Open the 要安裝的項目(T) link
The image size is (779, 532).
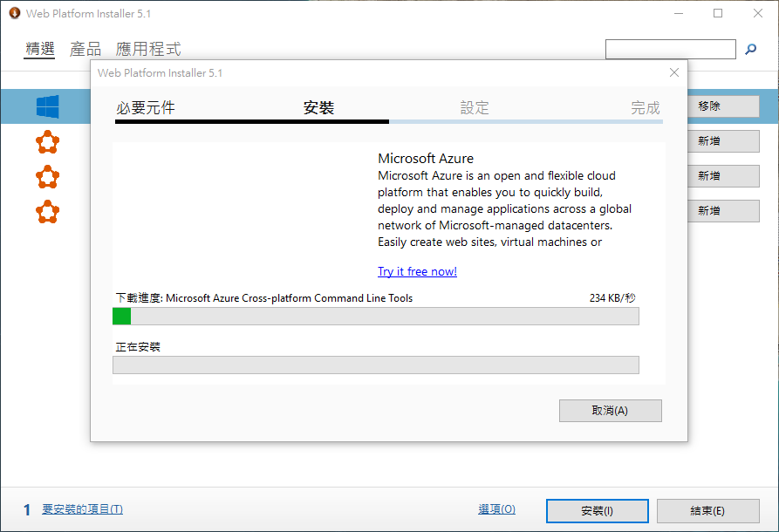[x=83, y=509]
